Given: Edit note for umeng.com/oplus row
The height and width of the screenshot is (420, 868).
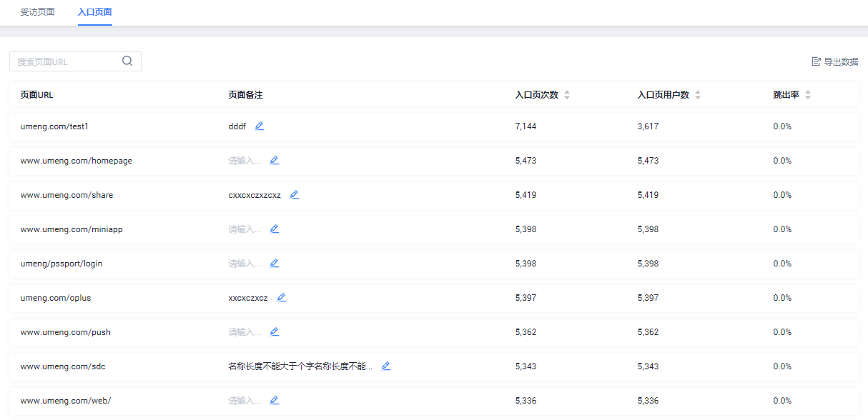Looking at the screenshot, I should (x=282, y=297).
